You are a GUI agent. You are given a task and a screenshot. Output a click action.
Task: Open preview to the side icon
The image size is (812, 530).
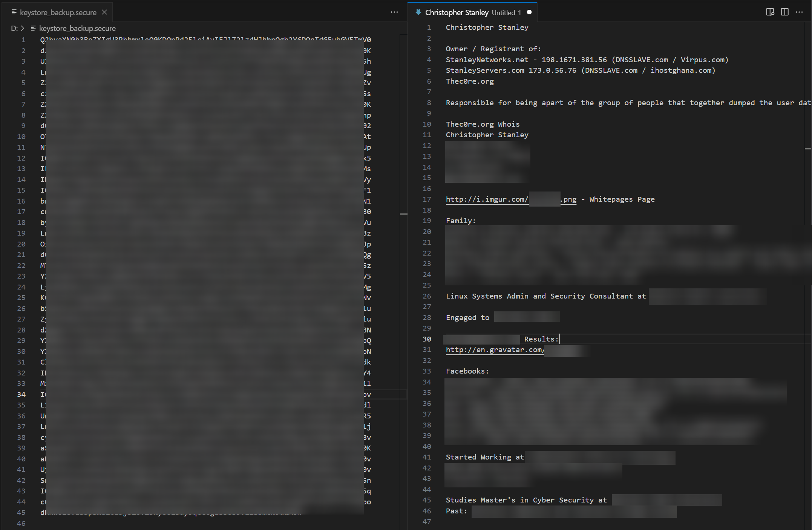click(x=770, y=12)
